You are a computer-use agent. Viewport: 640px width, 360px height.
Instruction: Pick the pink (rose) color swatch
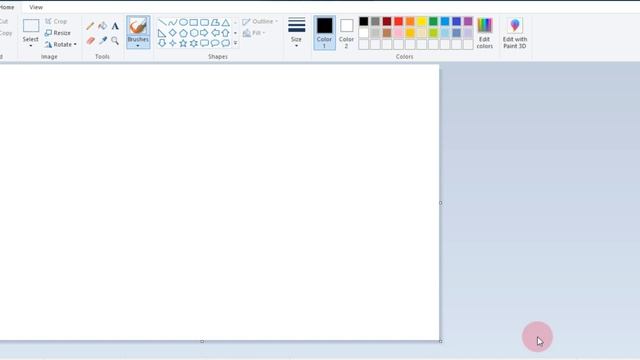coord(398,33)
